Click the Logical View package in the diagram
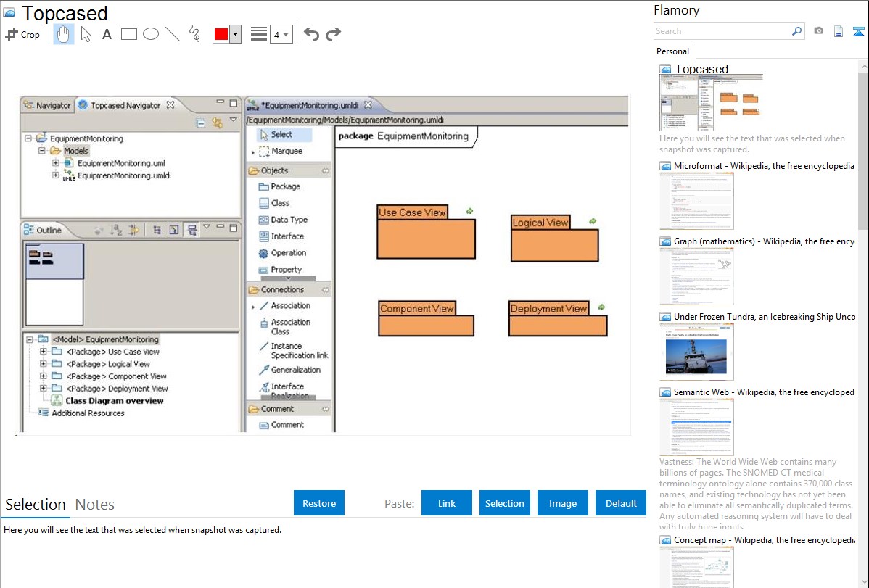Viewport: 869px width, 588px height. tap(554, 239)
